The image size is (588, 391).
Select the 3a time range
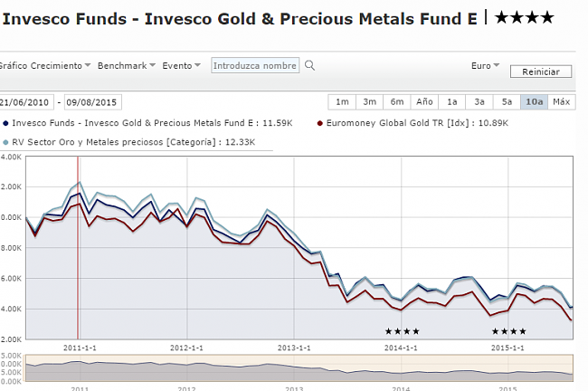[479, 101]
